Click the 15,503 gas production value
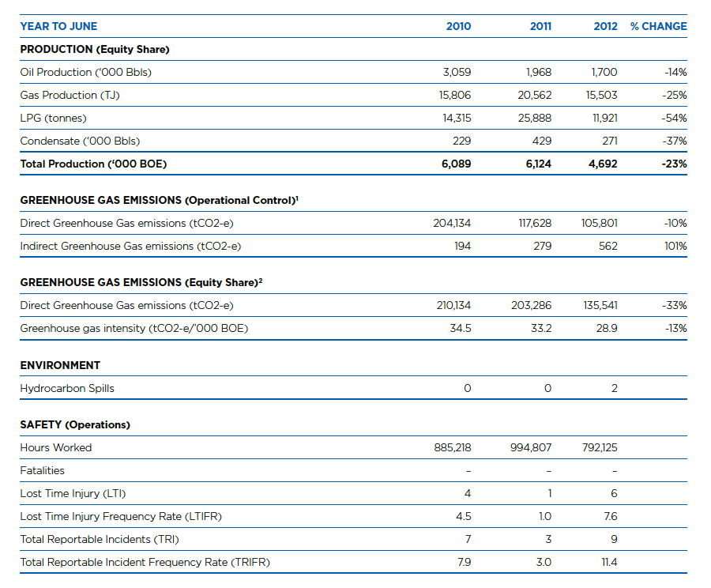711x588 pixels. (x=602, y=96)
